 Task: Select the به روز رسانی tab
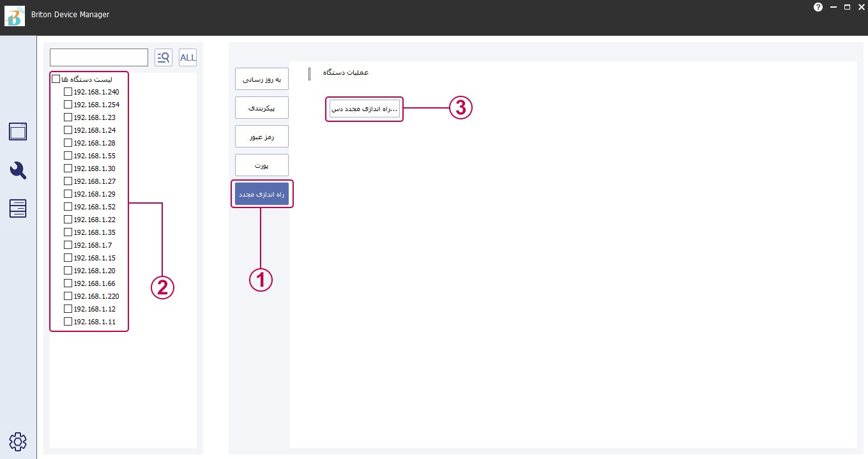tap(262, 79)
